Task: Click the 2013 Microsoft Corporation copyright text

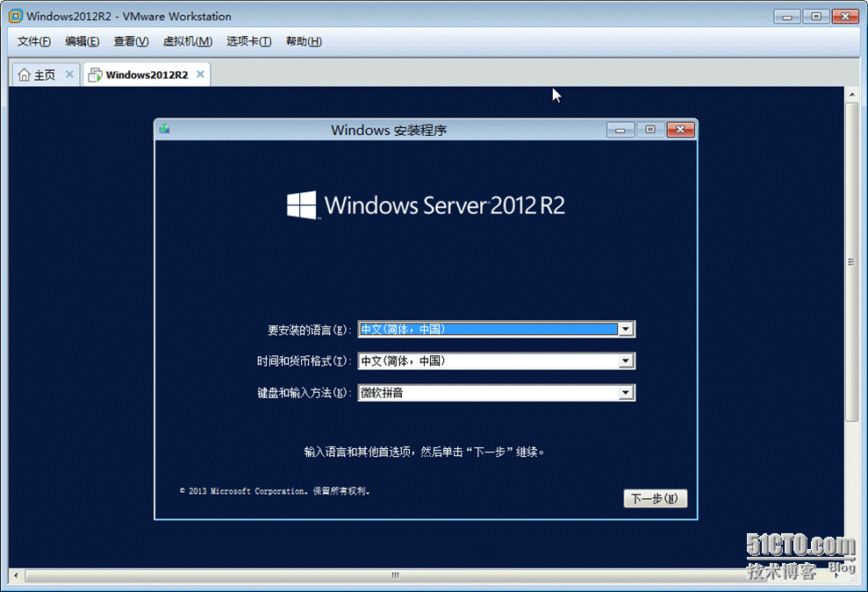Action: pos(275,491)
